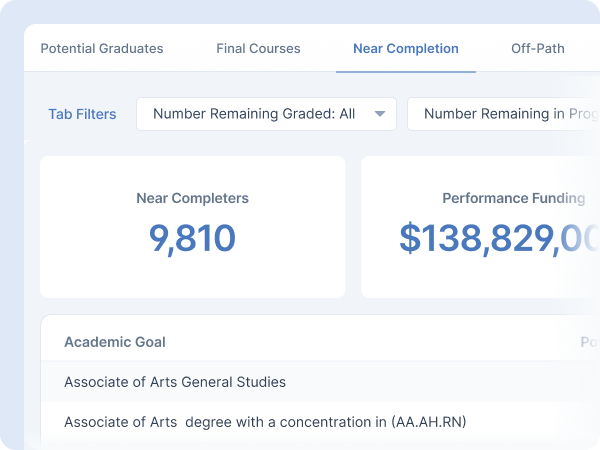This screenshot has width=600, height=450.
Task: Click the blank area right of General Studies
Action: 430,382
